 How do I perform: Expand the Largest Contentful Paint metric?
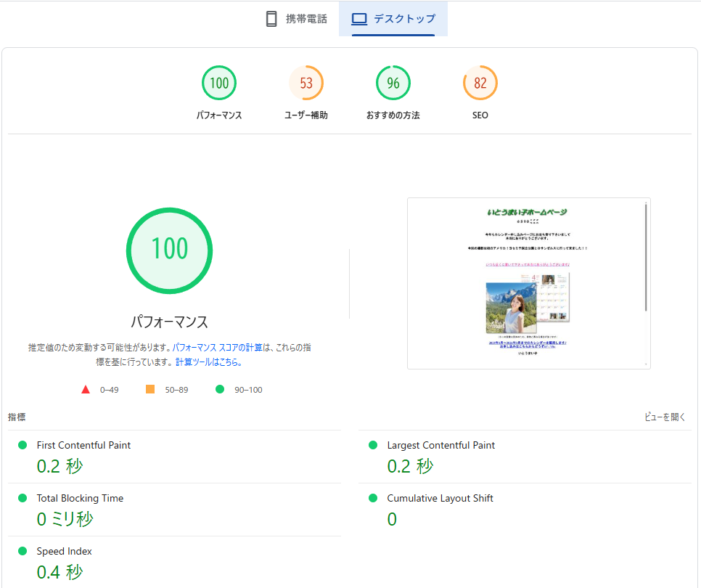pyautogui.click(x=440, y=445)
